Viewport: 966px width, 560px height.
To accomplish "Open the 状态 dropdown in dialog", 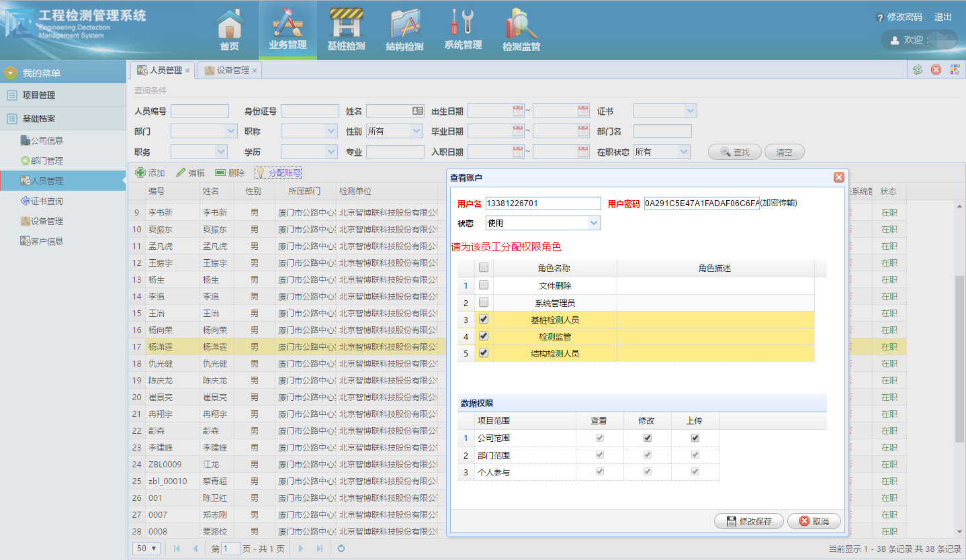I will (x=593, y=223).
